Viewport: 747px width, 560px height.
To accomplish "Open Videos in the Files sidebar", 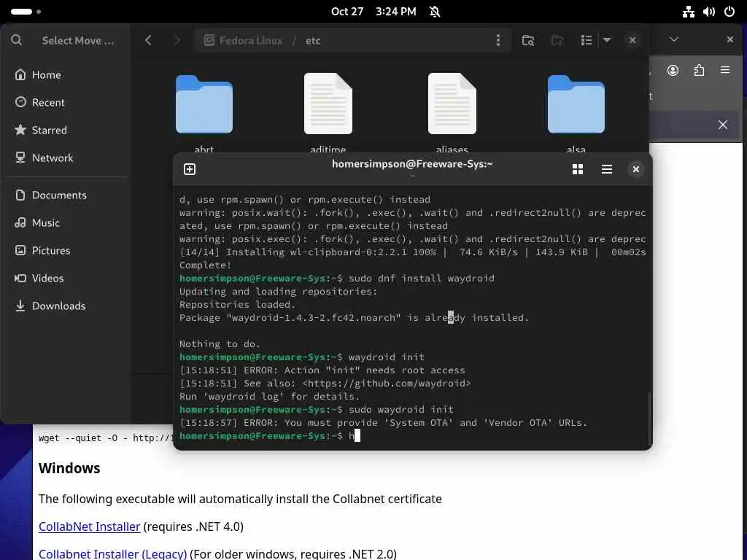I will 66,278.
